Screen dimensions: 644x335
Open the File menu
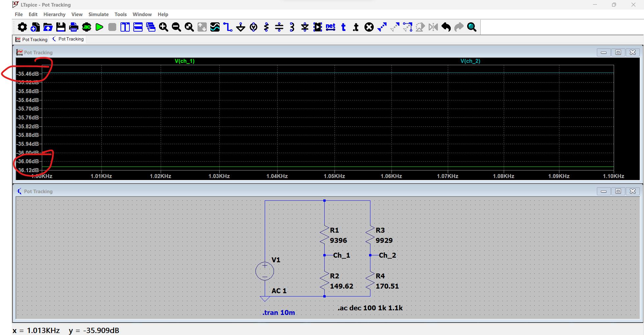pos(19,14)
